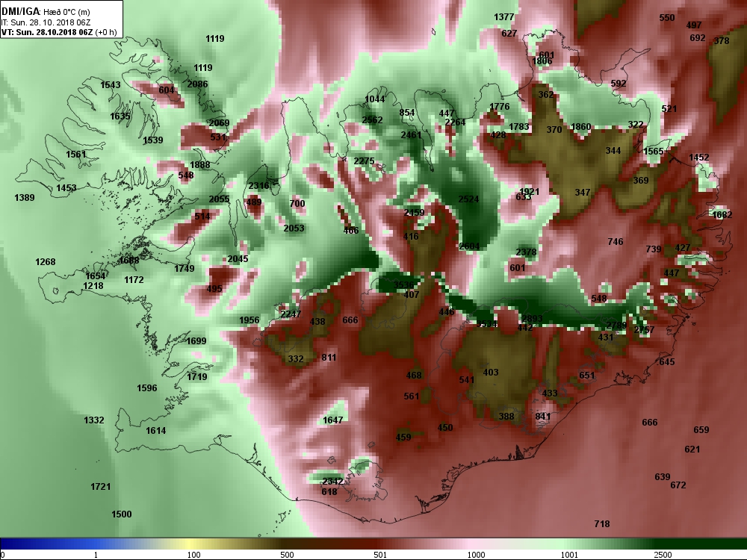This screenshot has height=560, width=747.
Task: Click the map value 2757
Action: [644, 329]
